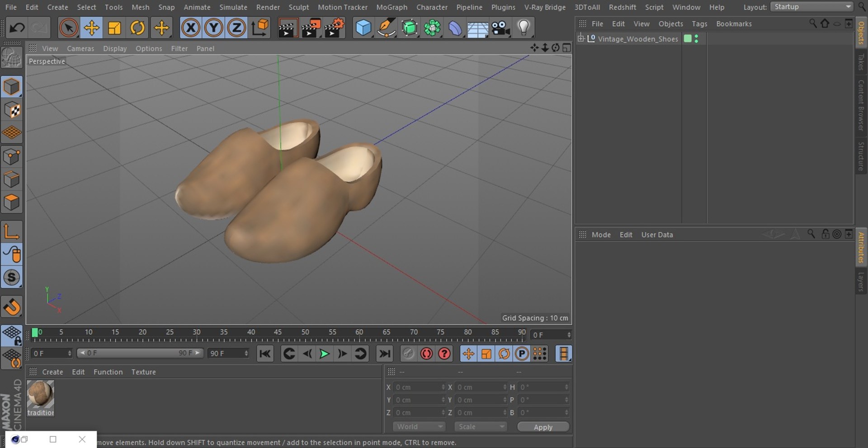Enable Polygons mode in left toolbar

(x=12, y=203)
